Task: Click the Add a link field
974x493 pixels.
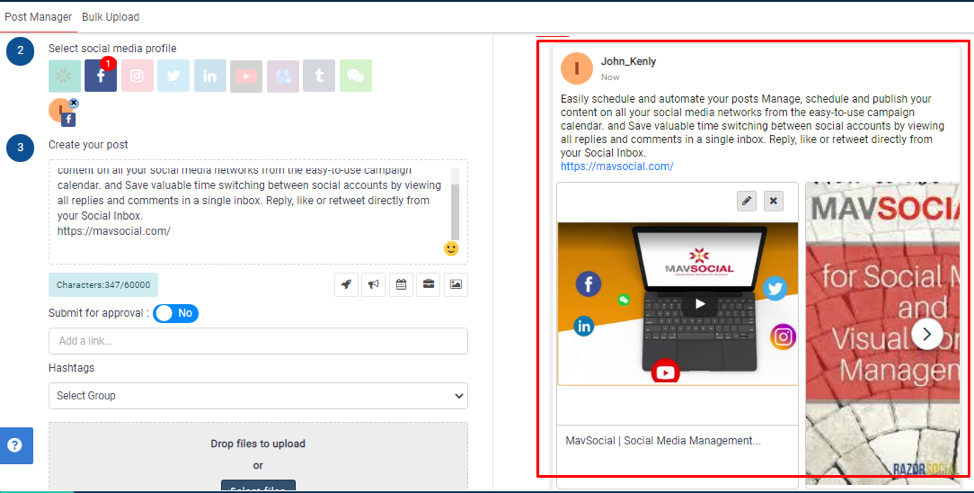Action: (258, 341)
